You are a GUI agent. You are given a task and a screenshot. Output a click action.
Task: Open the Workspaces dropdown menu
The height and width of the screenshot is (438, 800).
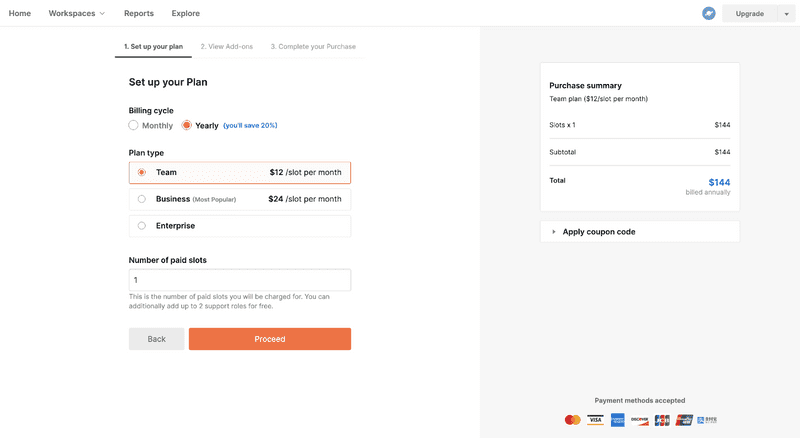(77, 13)
